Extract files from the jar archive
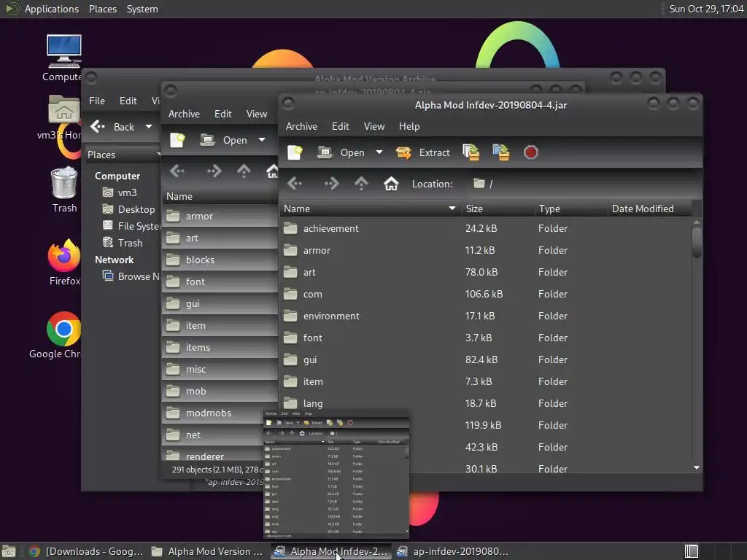Viewport: 747px width, 560px height. [423, 152]
